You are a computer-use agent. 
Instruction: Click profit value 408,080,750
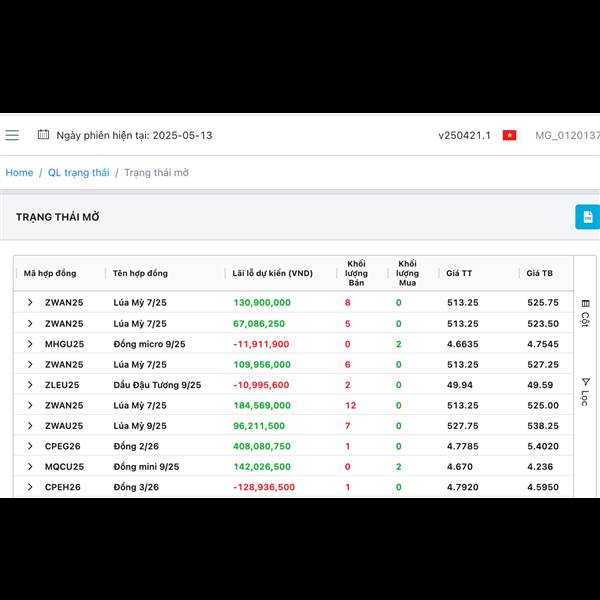262,446
